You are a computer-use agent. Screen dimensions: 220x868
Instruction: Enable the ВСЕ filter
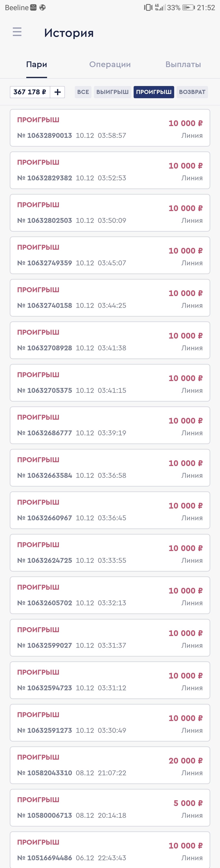tap(83, 92)
